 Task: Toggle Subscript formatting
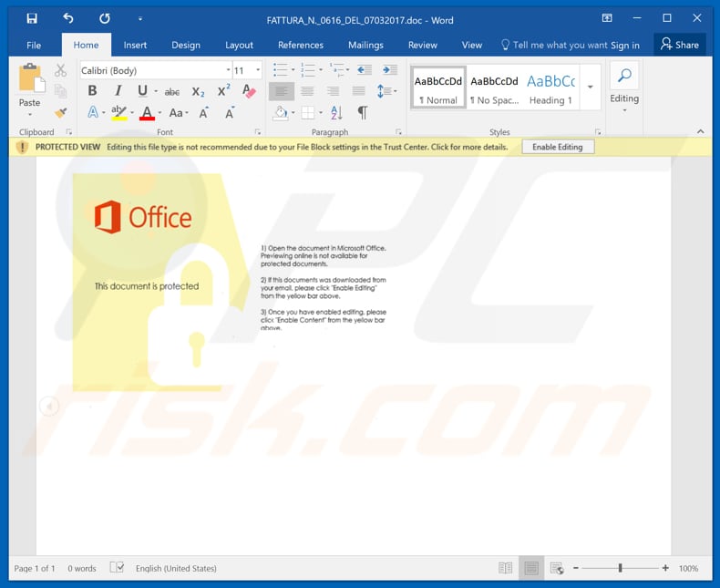[x=198, y=92]
